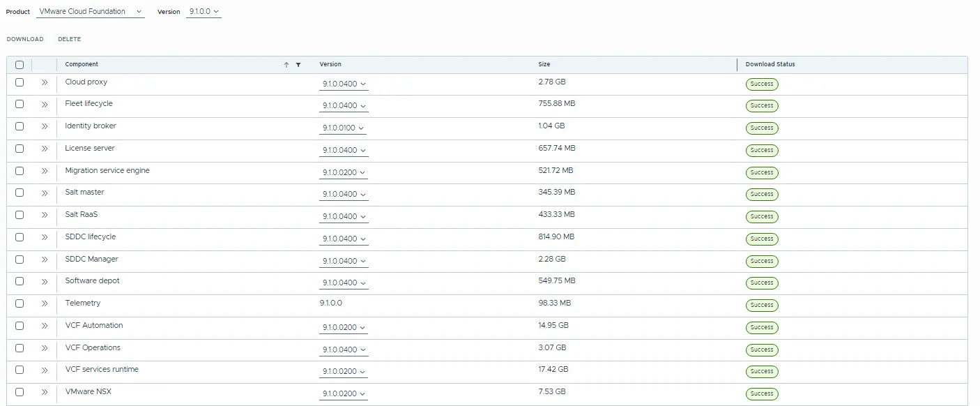Expand details for Salt master row
980x406 pixels.
tap(45, 193)
